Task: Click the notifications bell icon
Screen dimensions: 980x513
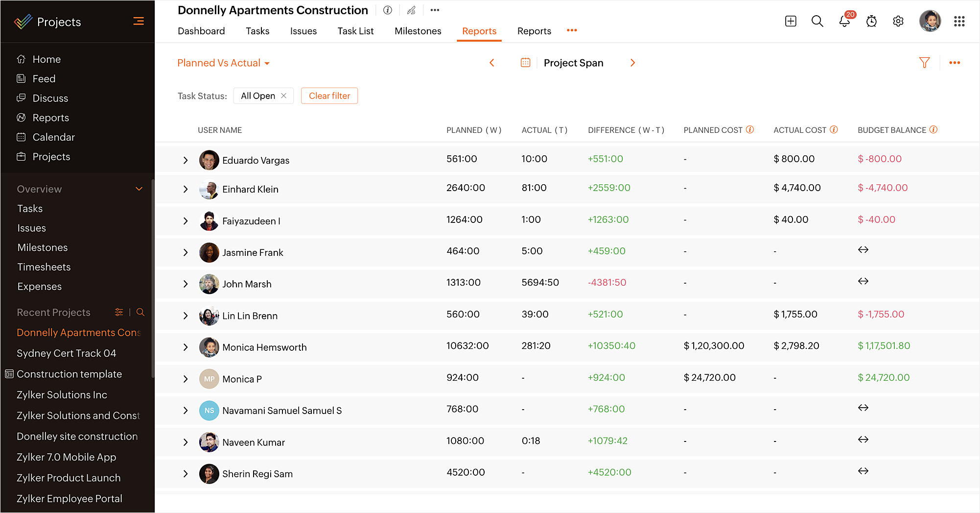Action: tap(844, 21)
